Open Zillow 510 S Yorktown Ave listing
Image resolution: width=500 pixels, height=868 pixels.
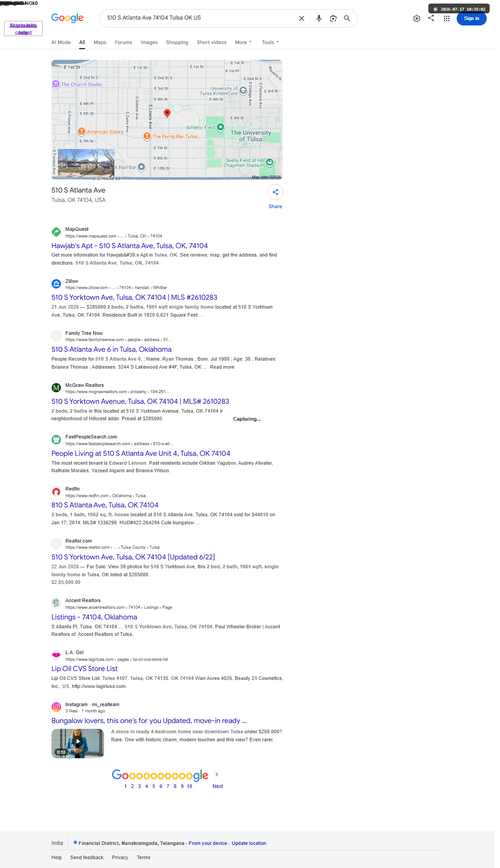click(135, 297)
